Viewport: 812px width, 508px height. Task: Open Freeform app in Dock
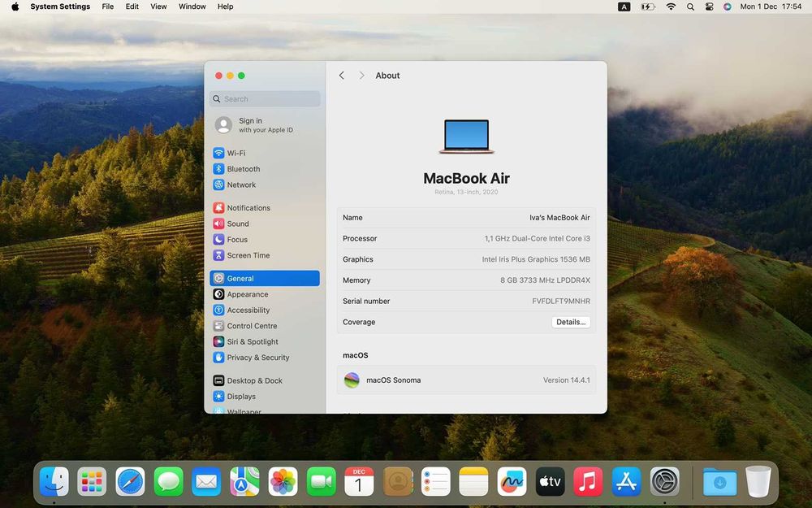tap(512, 481)
